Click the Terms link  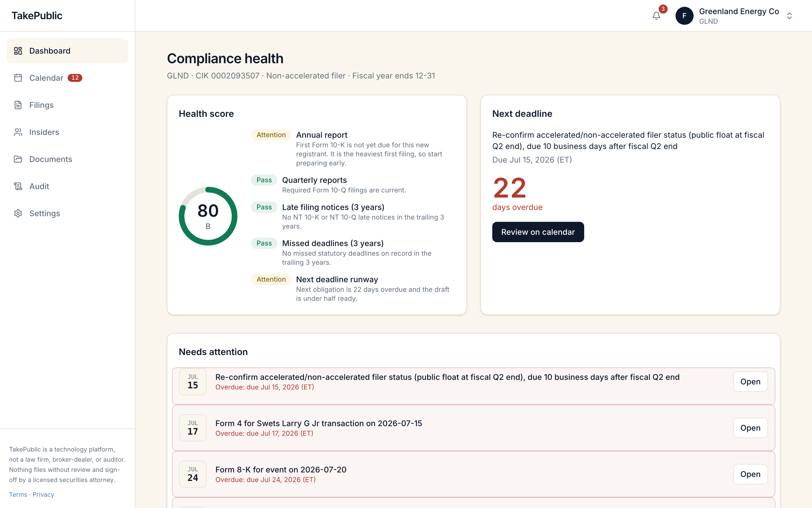point(18,494)
